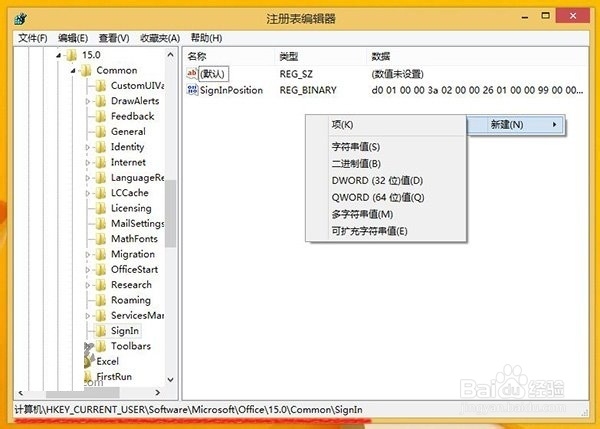
Task: Open the 帮助(H) menu
Action: pos(206,38)
